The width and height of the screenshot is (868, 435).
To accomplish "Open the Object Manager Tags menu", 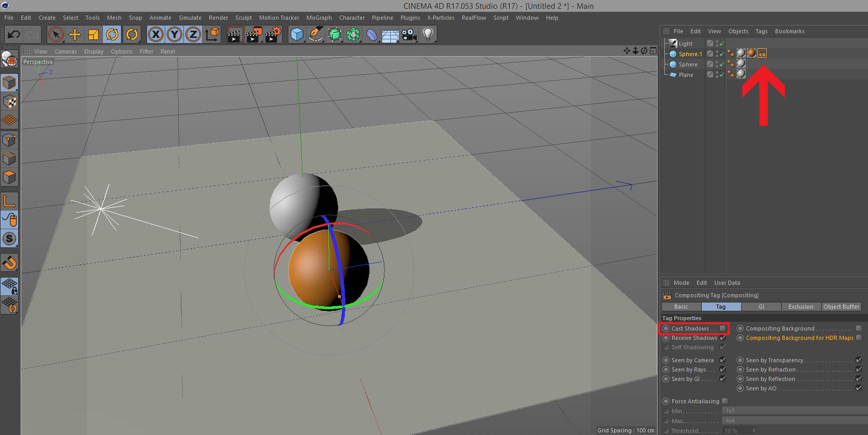I will [762, 31].
